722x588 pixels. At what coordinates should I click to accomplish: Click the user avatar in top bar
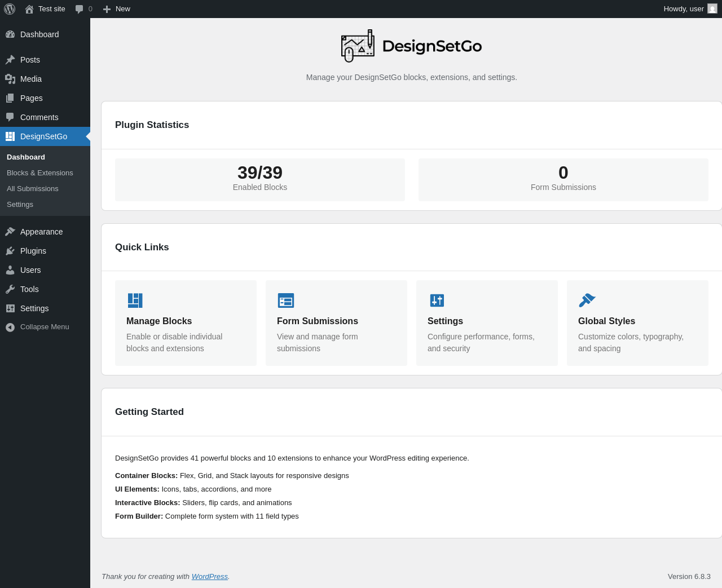[x=712, y=9]
